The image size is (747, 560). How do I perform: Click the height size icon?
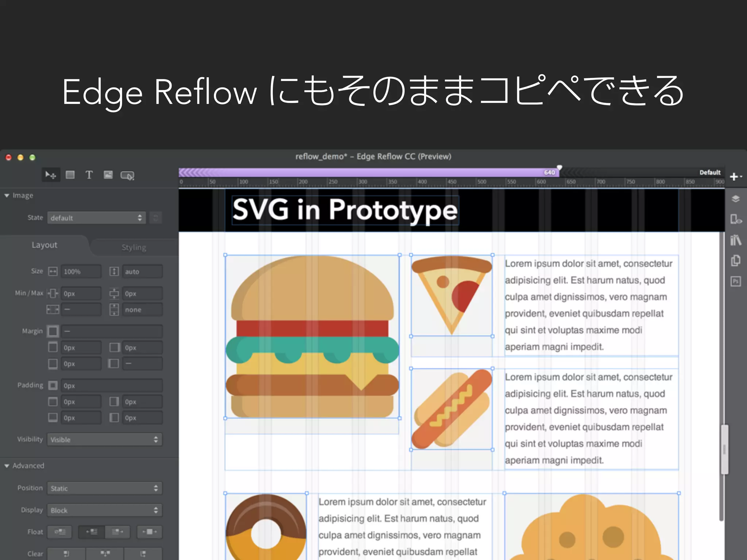[114, 271]
